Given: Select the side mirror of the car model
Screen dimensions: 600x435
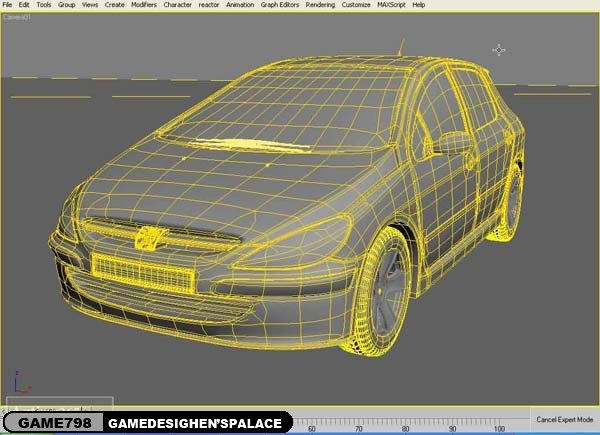Looking at the screenshot, I should point(452,143).
